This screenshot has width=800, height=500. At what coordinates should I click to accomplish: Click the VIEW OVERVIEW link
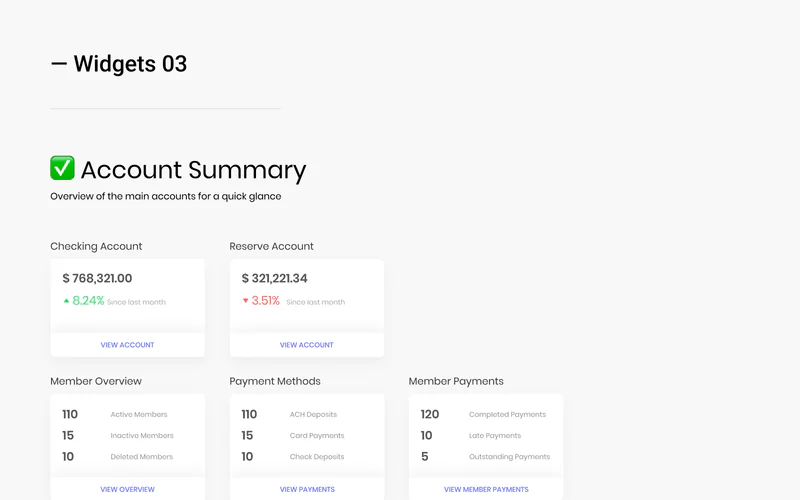pos(128,489)
